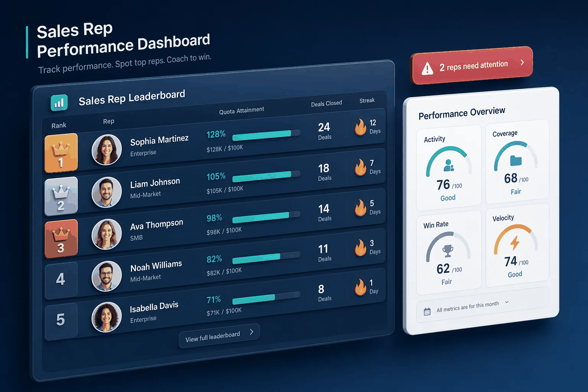Viewport: 588px width, 392px height.
Task: Click the Performance Overview heading
Action: [462, 113]
